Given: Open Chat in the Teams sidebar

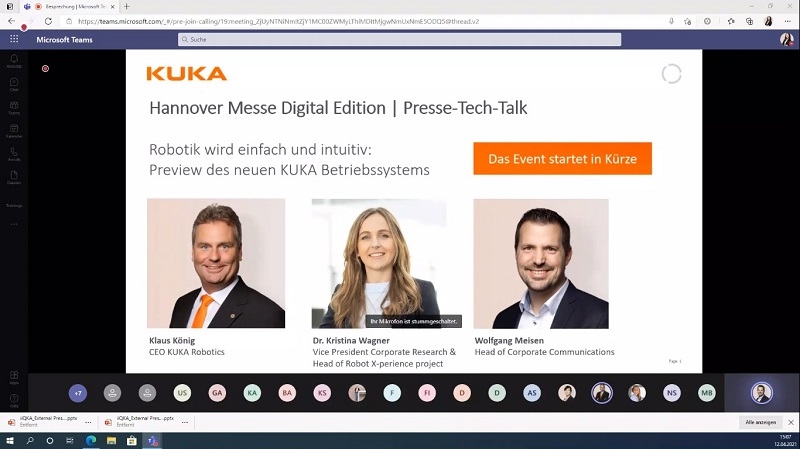Looking at the screenshot, I should [x=14, y=84].
